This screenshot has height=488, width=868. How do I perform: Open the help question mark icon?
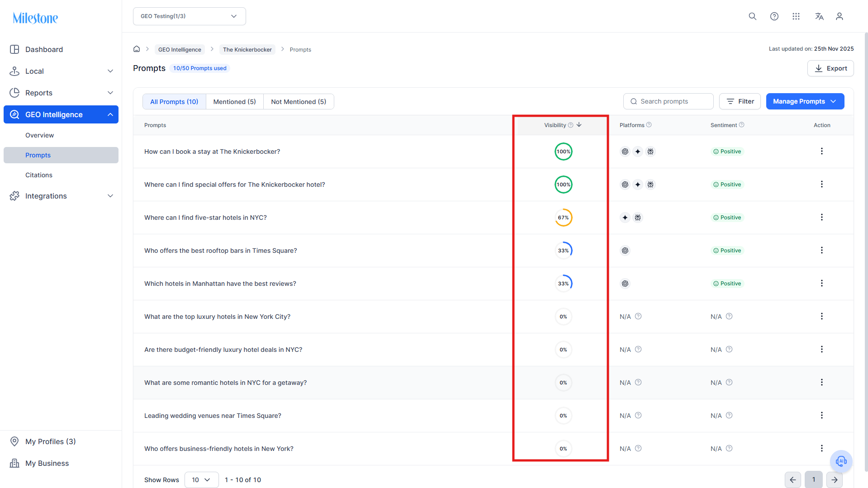click(774, 16)
